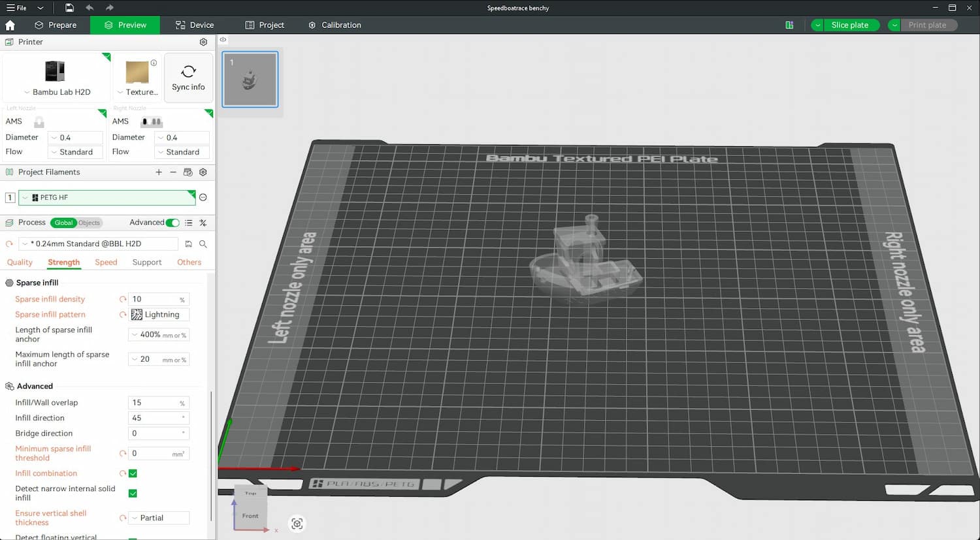
Task: Open the Calibration tab
Action: click(x=335, y=25)
